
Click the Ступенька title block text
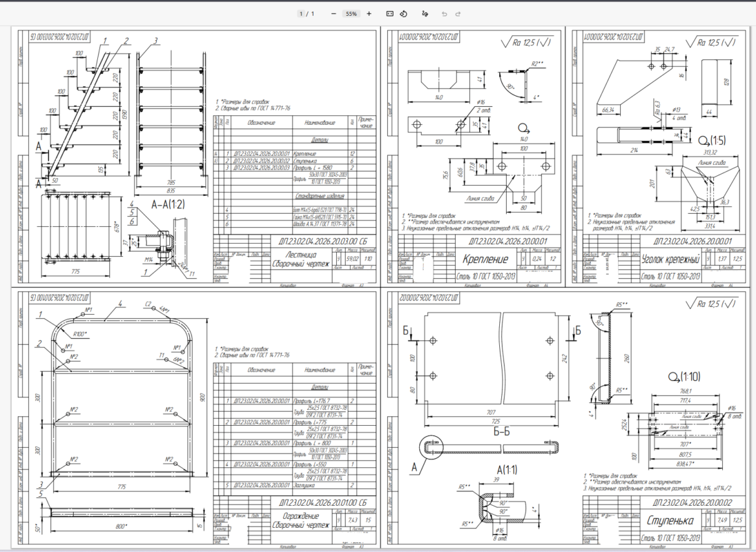[x=670, y=520]
